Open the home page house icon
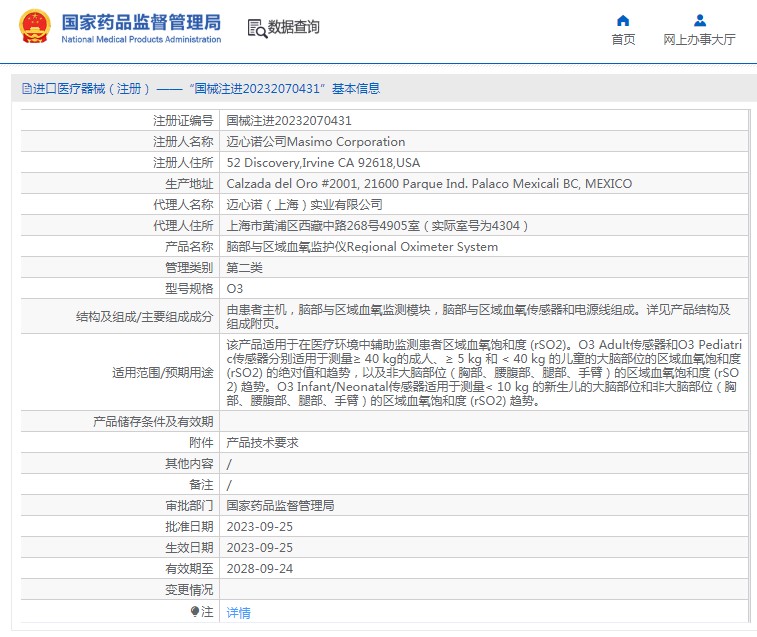Image resolution: width=757 pixels, height=637 pixels. (x=623, y=20)
